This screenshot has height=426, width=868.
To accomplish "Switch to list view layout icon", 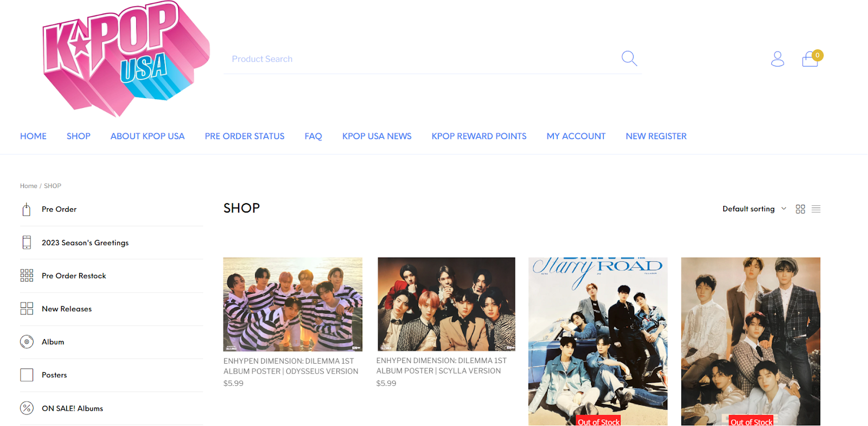I will pyautogui.click(x=816, y=209).
